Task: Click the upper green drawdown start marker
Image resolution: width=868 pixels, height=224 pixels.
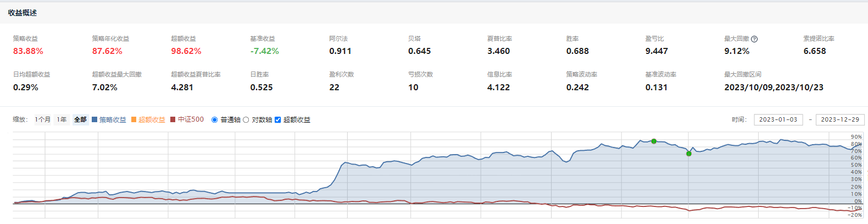Action: (654, 141)
